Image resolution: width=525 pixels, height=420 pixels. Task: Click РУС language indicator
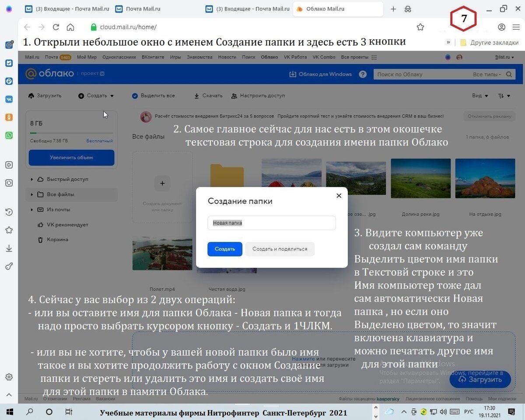(469, 412)
